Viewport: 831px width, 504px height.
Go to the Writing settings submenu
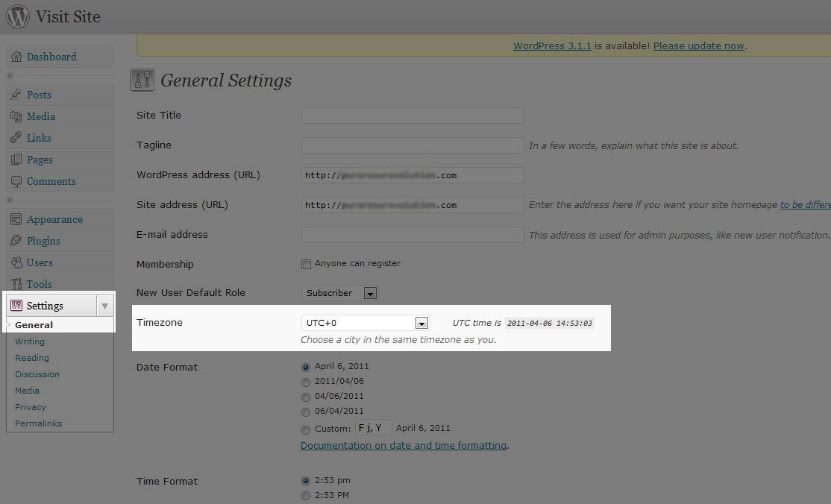30,341
